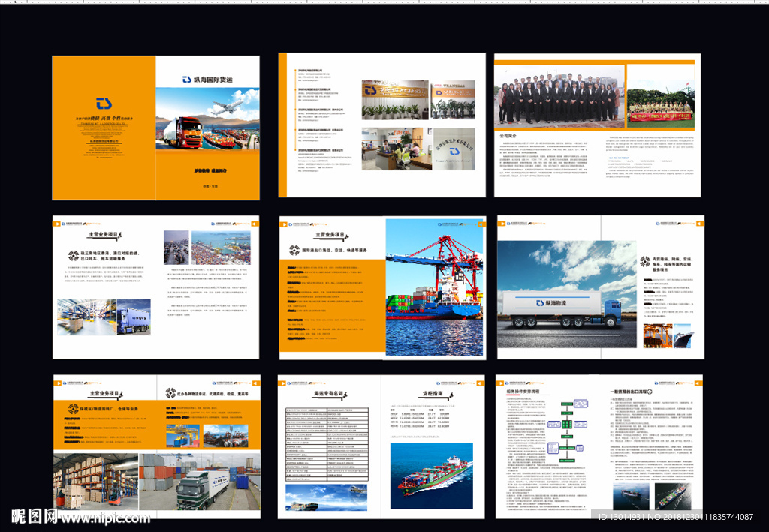Viewport: 769px width, 532px height.
Task: Open the large warehouse boxes and racks photo
Action: [95, 482]
